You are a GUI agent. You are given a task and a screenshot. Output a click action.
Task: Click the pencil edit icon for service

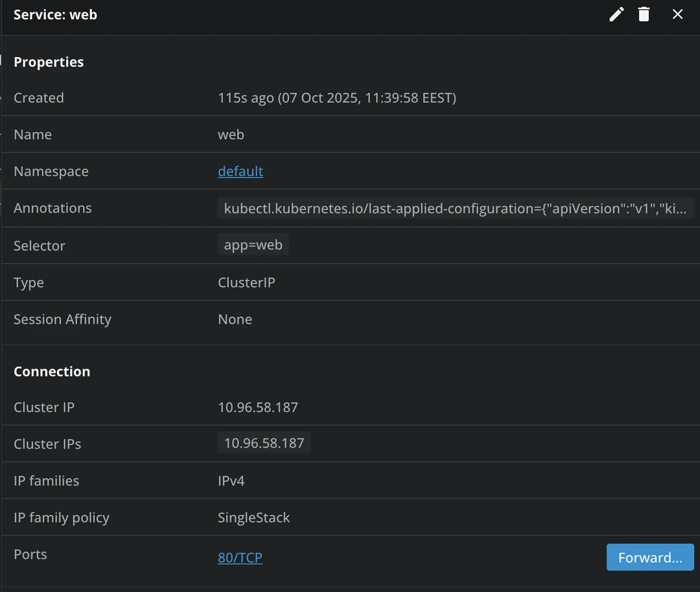click(x=616, y=14)
